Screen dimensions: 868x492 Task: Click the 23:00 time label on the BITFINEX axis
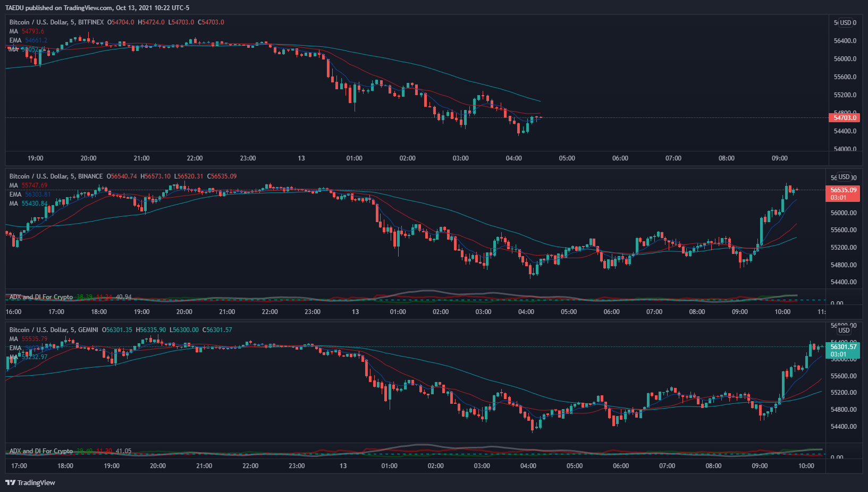coord(248,158)
